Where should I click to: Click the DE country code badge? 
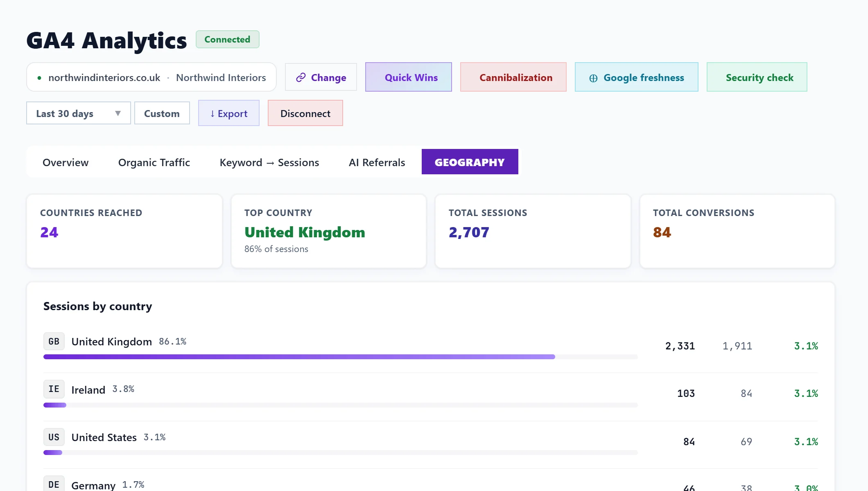54,484
